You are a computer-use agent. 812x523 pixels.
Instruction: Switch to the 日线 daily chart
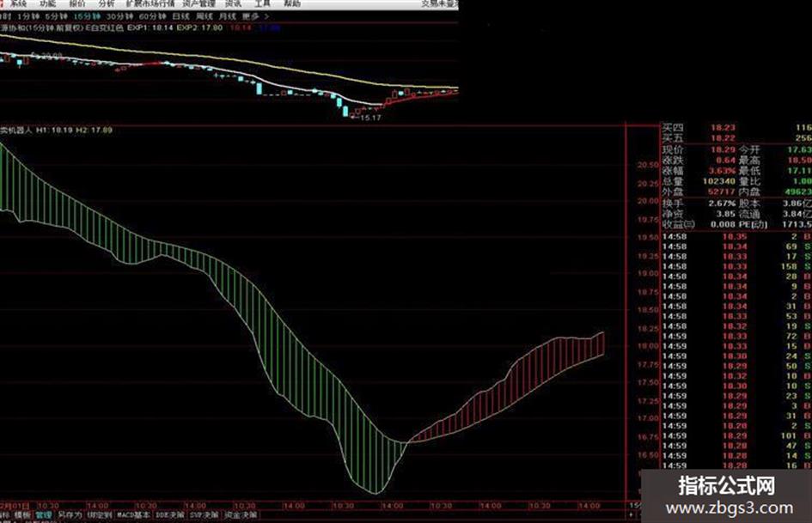(x=180, y=16)
